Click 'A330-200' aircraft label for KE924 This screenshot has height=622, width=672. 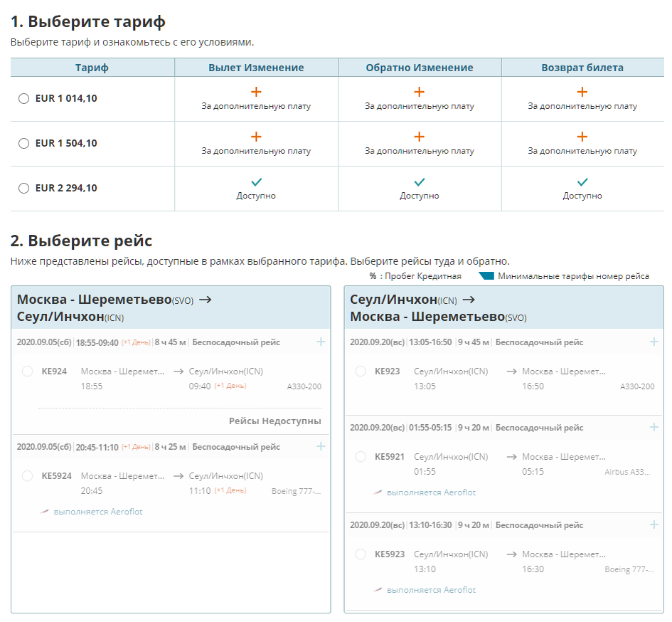coord(304,386)
